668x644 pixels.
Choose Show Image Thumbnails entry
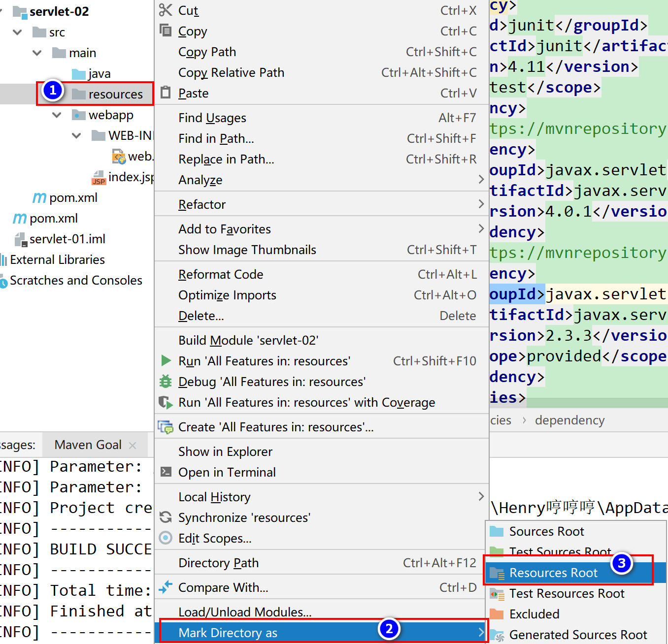pyautogui.click(x=321, y=250)
